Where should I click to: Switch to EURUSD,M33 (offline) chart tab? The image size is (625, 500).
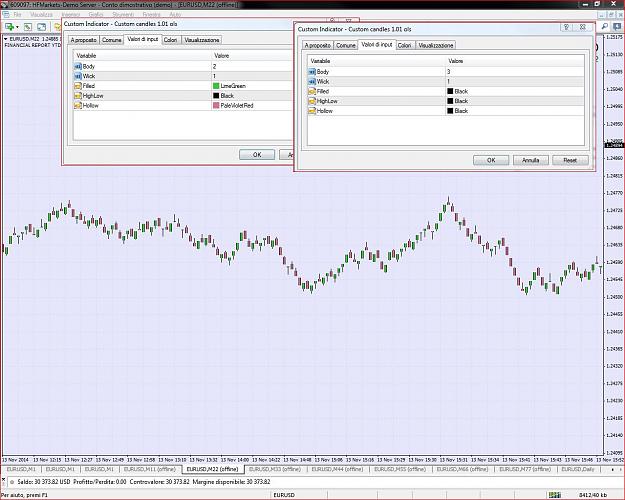pos(275,469)
